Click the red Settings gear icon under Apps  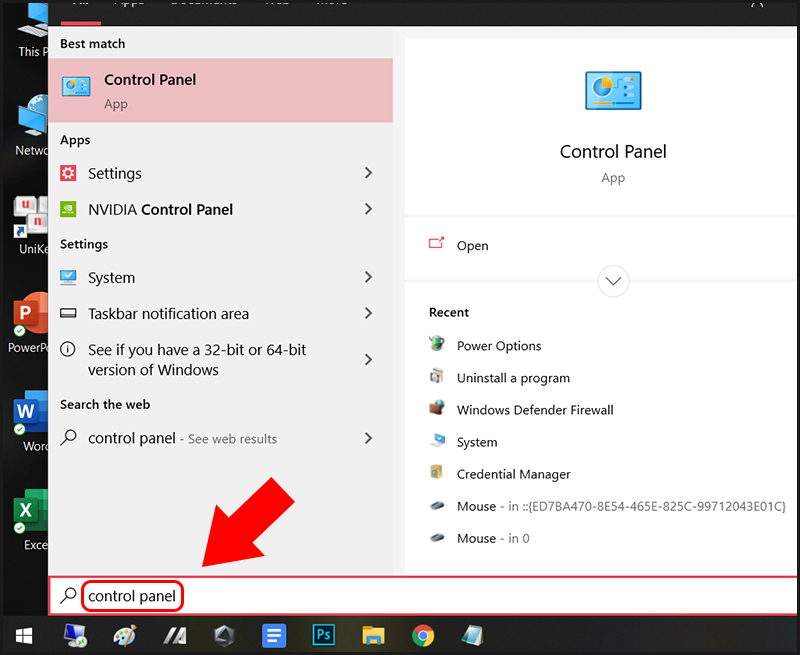(68, 173)
